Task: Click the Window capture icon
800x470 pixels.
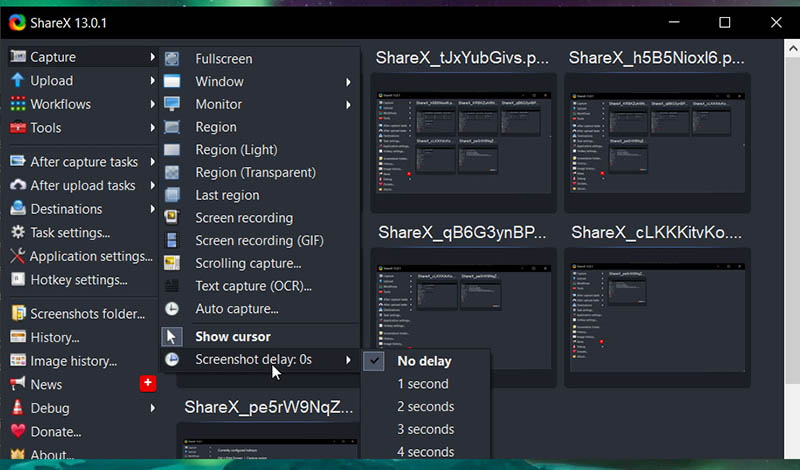Action: point(172,81)
